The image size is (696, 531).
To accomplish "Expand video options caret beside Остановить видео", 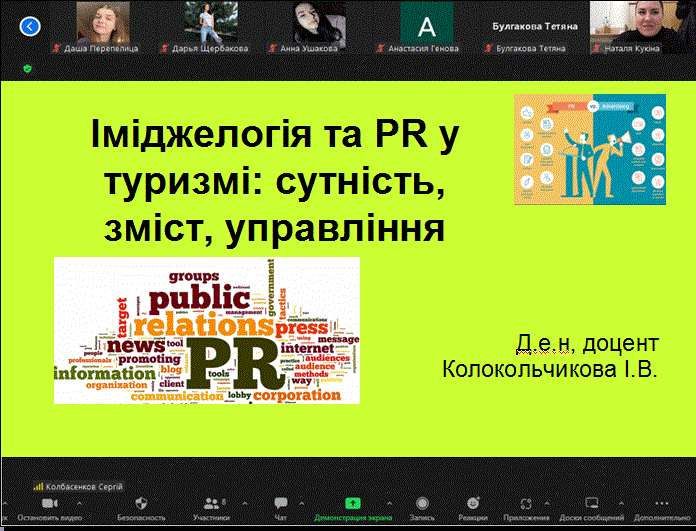I will [x=79, y=503].
